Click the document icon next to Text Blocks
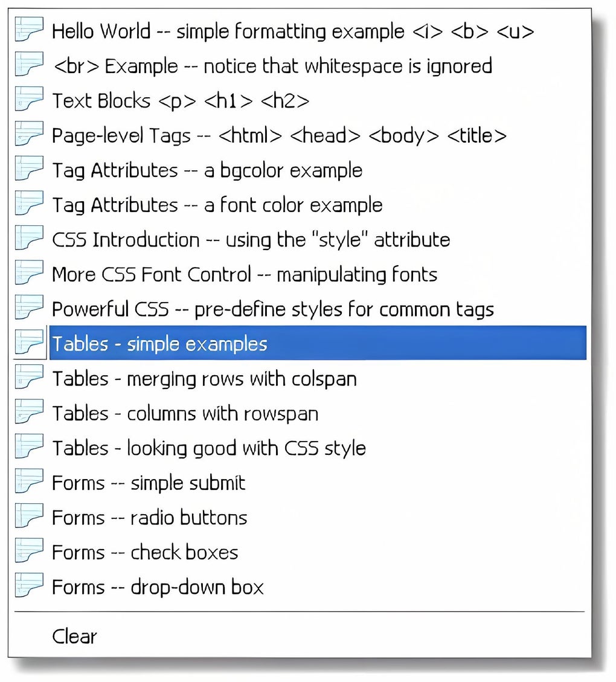The height and width of the screenshot is (682, 616). tap(29, 100)
